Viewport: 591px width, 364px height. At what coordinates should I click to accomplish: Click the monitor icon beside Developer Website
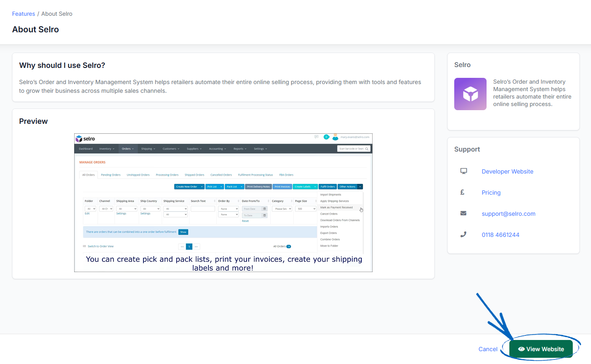click(464, 171)
